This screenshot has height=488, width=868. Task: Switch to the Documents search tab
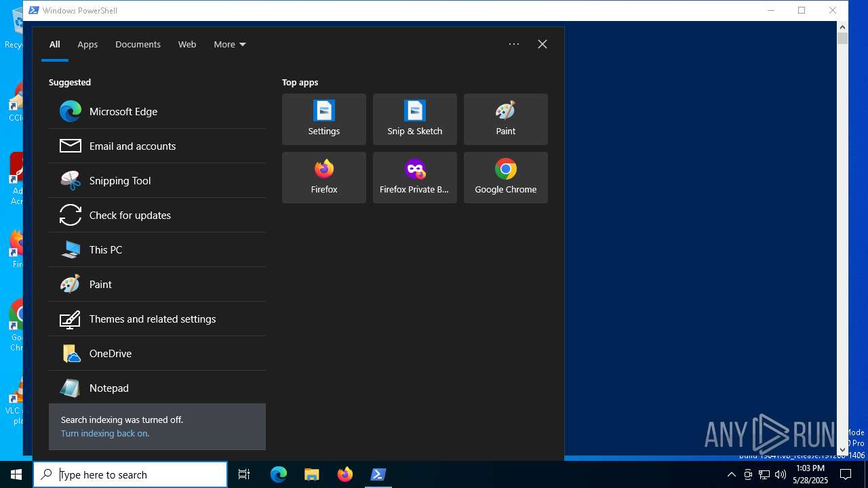(x=138, y=44)
